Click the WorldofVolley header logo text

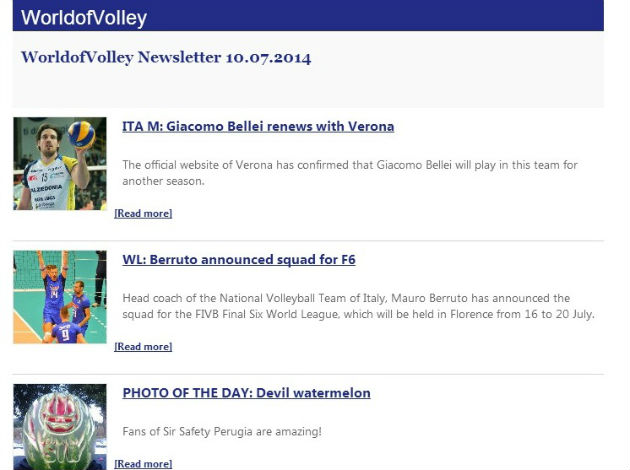(84, 17)
